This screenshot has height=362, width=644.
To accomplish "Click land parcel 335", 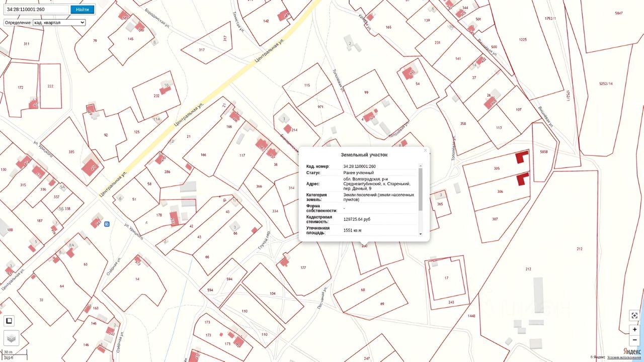I will [71, 152].
